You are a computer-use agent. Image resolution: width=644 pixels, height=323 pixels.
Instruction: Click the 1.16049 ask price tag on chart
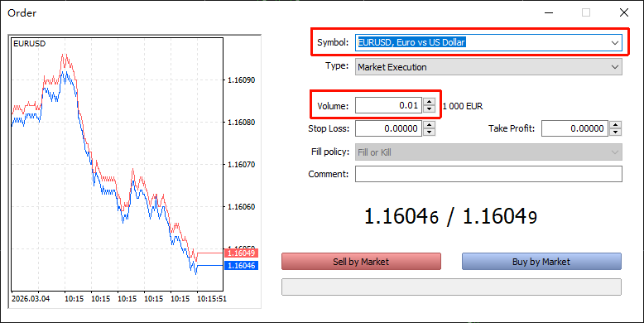coord(241,253)
